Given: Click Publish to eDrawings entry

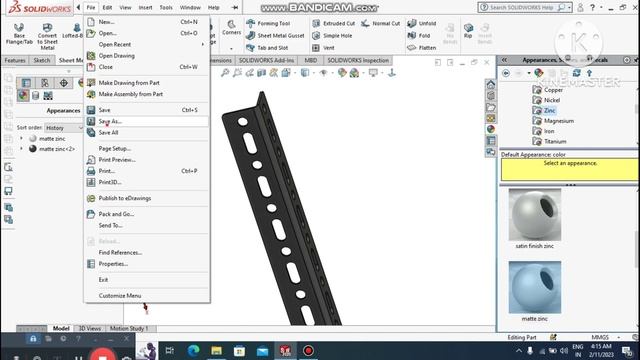Looking at the screenshot, I should (124, 198).
